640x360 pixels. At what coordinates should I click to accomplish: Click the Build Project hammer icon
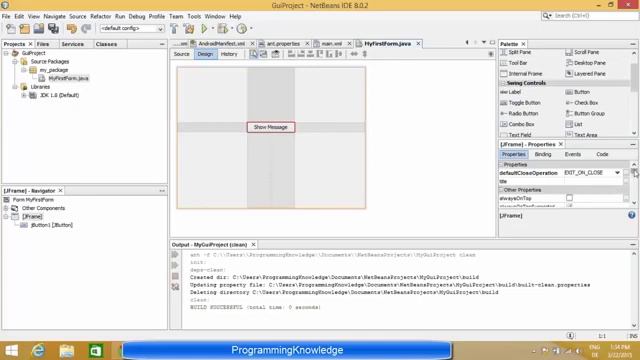(174, 29)
